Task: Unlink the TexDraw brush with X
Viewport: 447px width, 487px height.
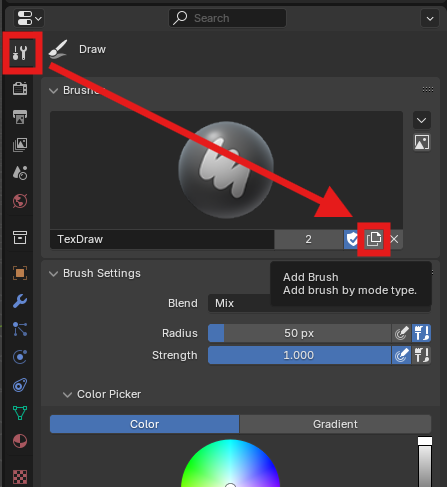Action: [x=394, y=239]
